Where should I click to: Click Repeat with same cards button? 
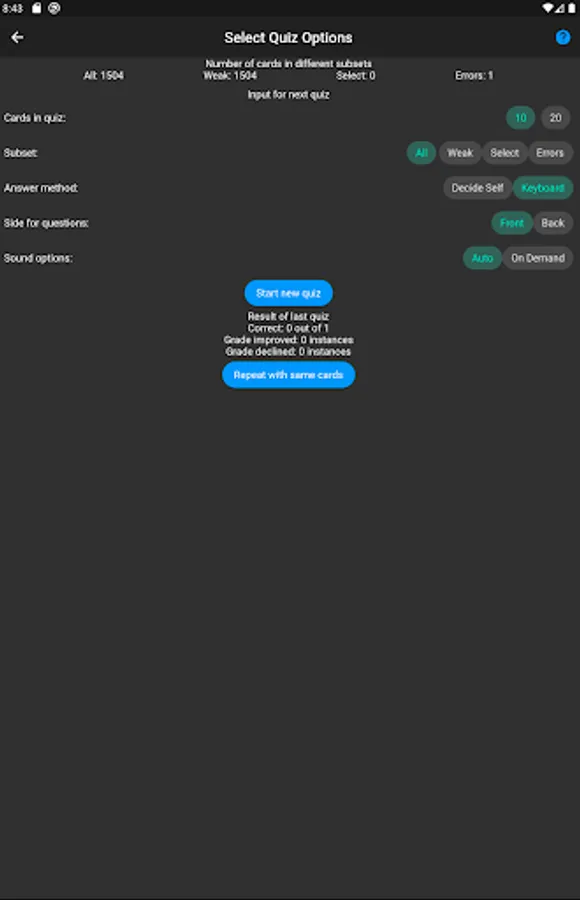coord(288,375)
